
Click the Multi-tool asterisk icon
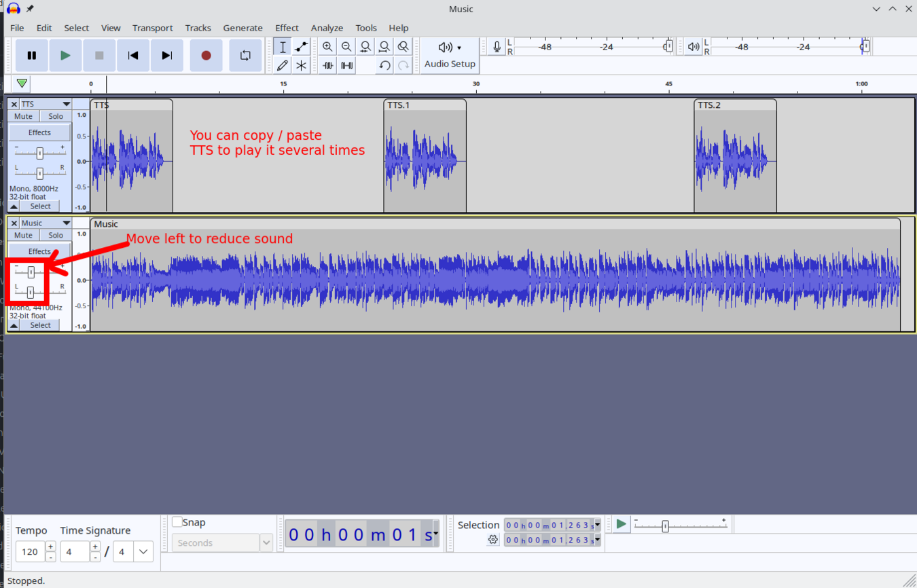click(x=301, y=65)
